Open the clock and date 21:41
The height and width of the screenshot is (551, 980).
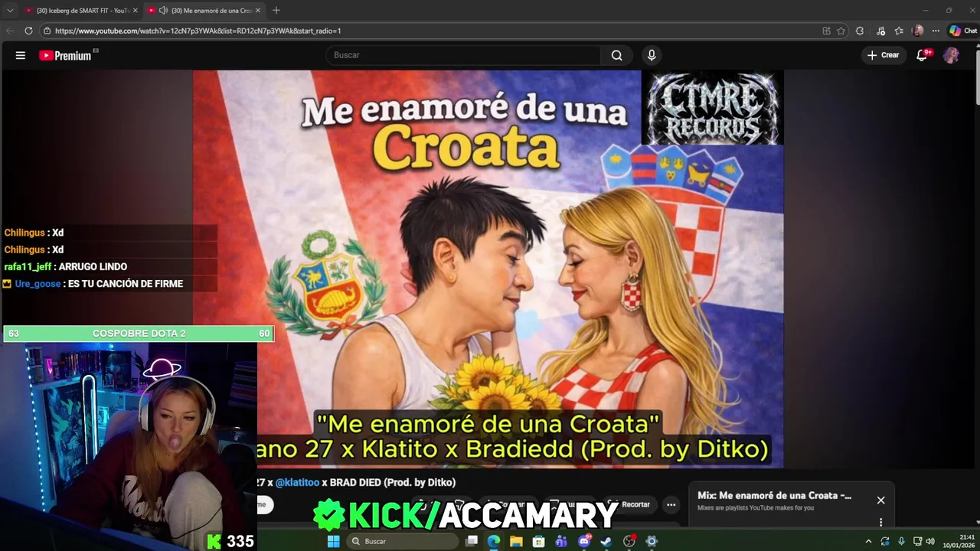(959, 541)
